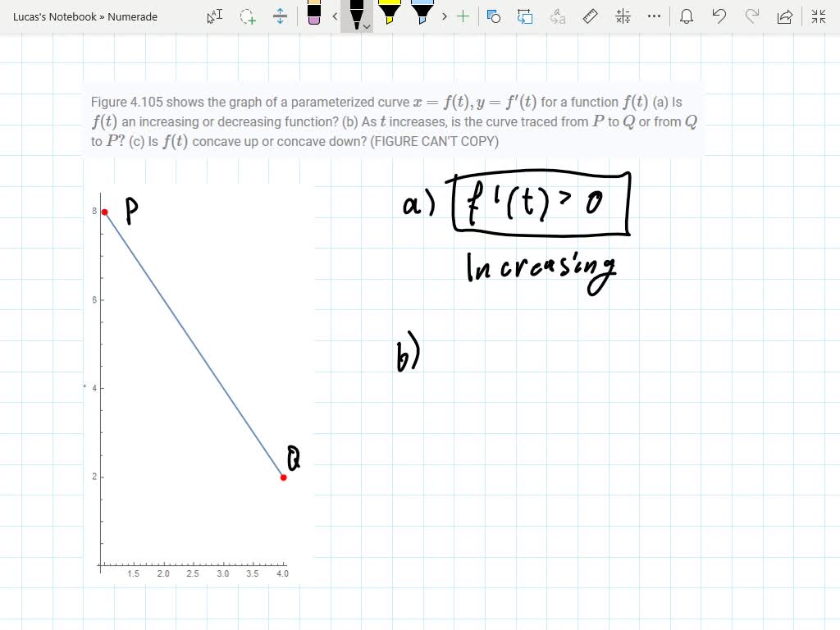840x630 pixels.
Task: Open the Notifications bell
Action: coord(687,16)
